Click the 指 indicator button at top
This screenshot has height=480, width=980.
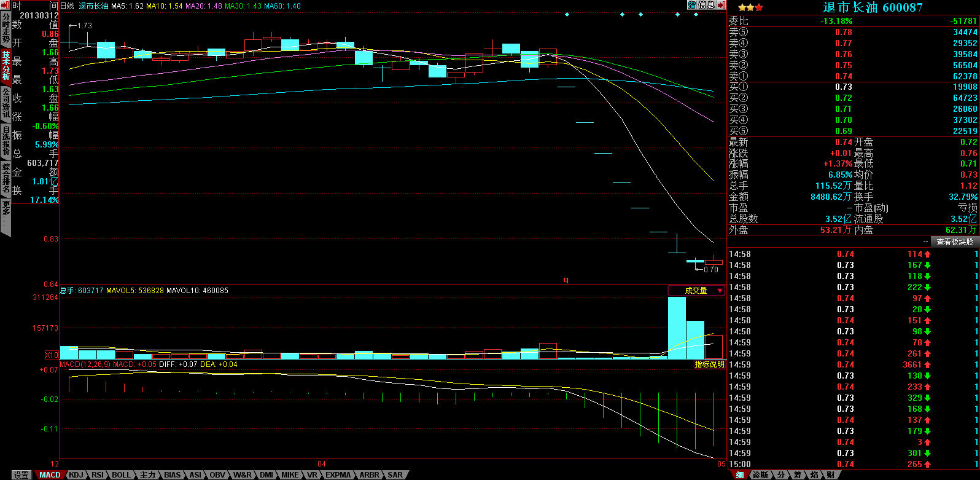691,5
